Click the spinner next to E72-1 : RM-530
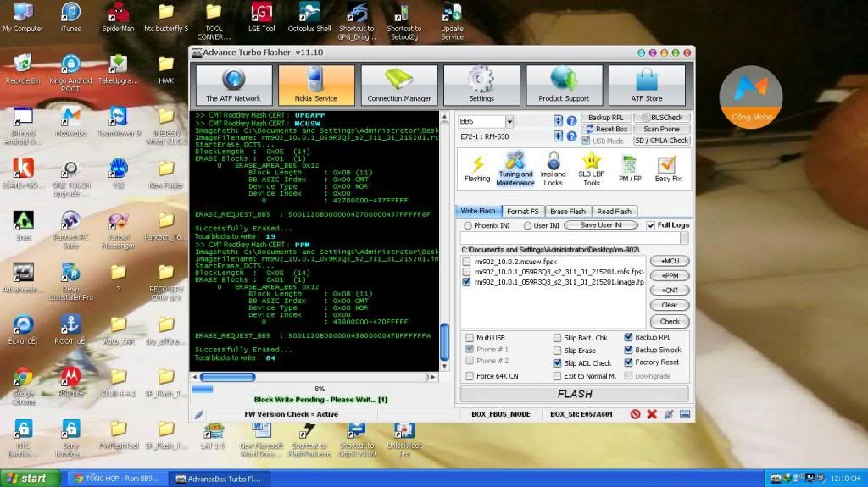Viewport: 868px width, 487px height. (558, 136)
